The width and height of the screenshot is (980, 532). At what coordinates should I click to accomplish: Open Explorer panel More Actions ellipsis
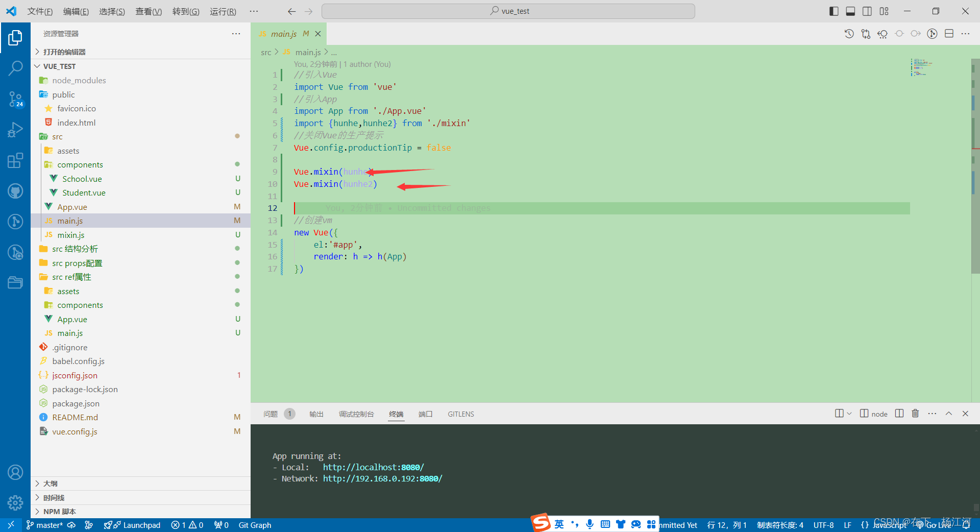coord(236,34)
